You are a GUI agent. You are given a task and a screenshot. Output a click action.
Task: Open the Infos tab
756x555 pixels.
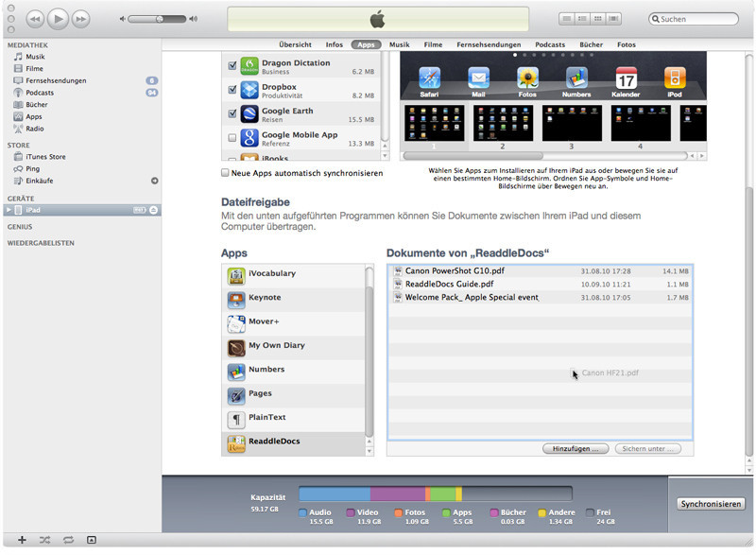click(x=335, y=44)
